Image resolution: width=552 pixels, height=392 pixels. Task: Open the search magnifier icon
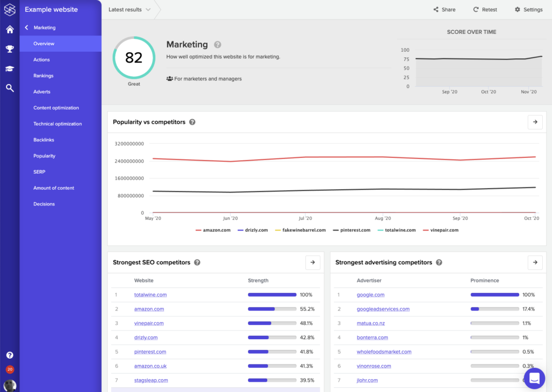10,88
